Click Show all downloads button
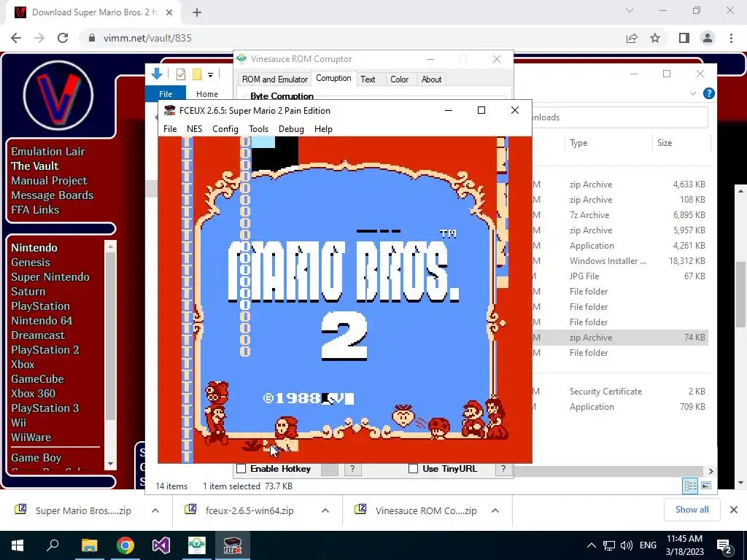The image size is (747, 560). point(692,510)
